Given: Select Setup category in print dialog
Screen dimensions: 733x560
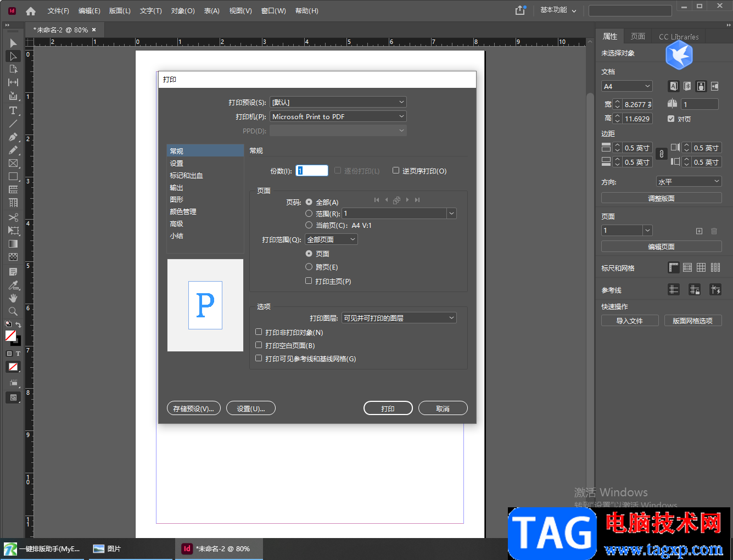Looking at the screenshot, I should click(205, 163).
